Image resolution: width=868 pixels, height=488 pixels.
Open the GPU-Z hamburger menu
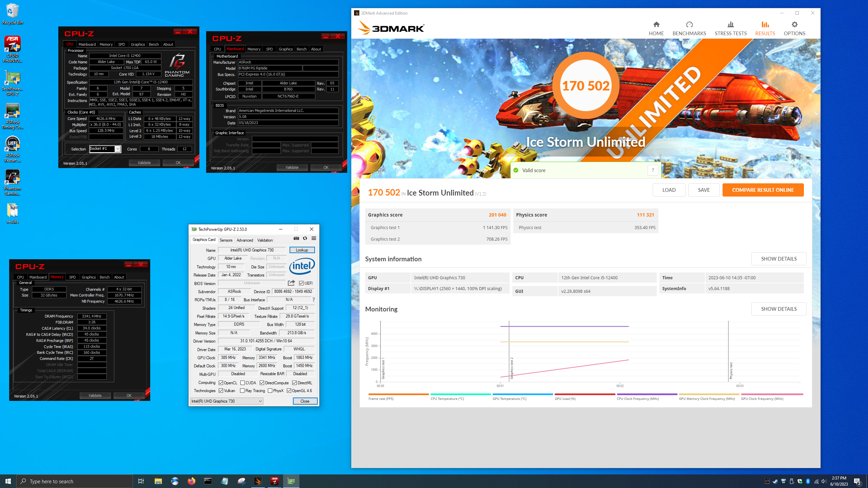click(x=314, y=238)
